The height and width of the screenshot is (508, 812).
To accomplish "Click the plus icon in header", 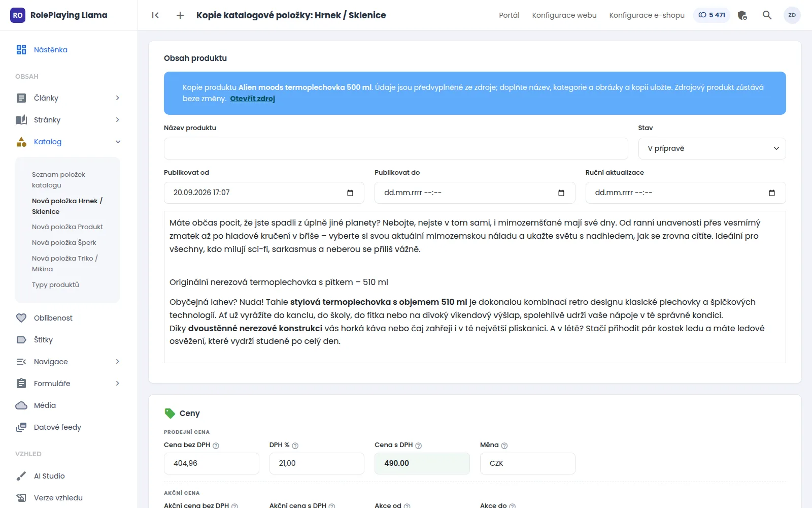I will (180, 15).
